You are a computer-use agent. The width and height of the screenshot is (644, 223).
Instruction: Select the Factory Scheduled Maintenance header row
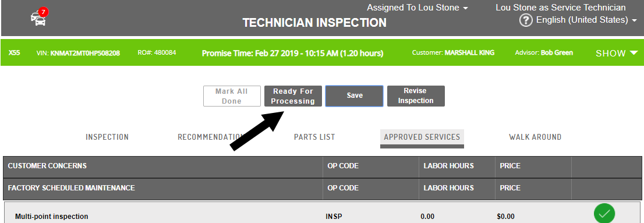[322, 189]
